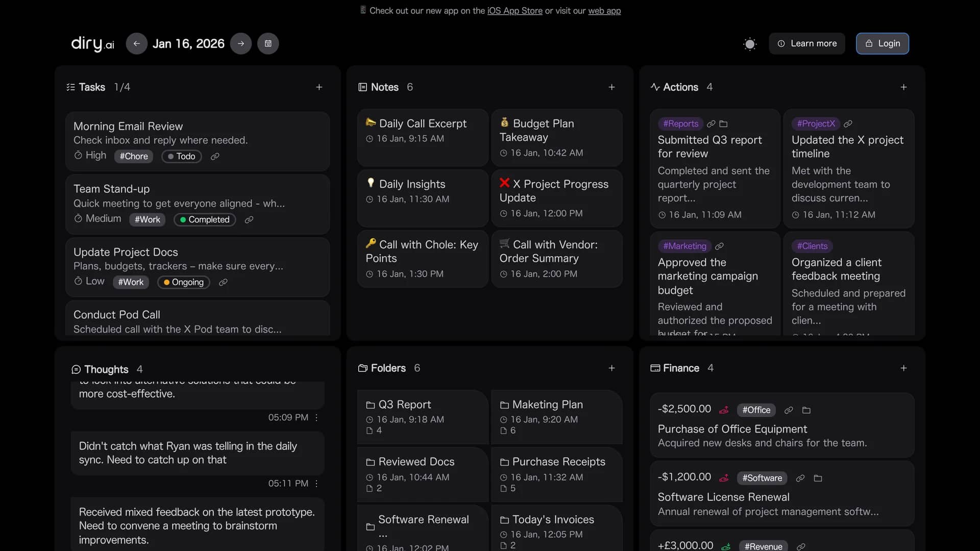The height and width of the screenshot is (551, 980).
Task: Click link icon on Update Project Docs
Action: point(223,283)
